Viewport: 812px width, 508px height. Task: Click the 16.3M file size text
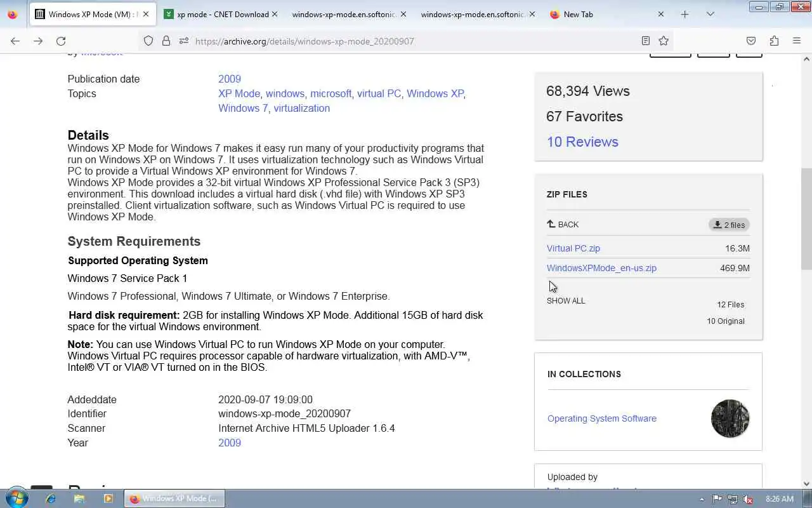click(x=737, y=248)
